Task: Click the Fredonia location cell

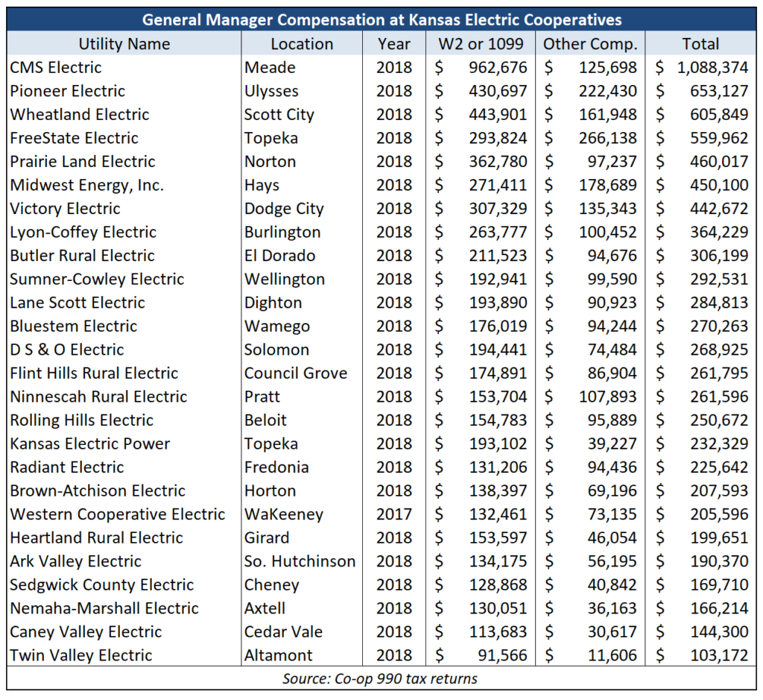Action: click(x=276, y=467)
